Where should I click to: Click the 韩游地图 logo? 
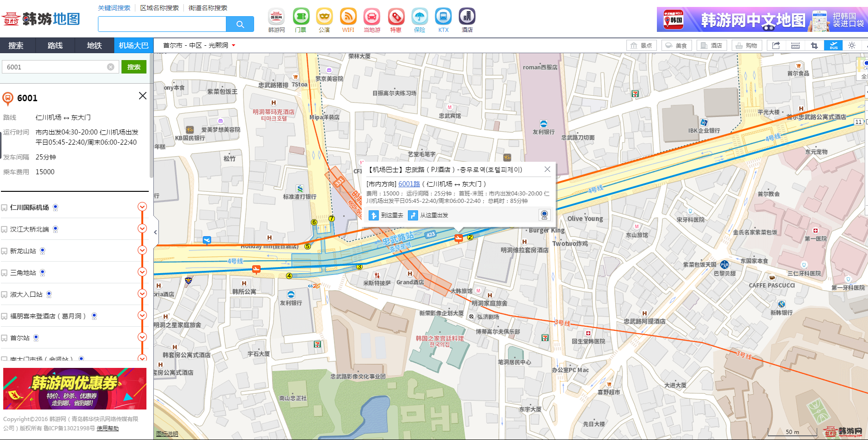pyautogui.click(x=41, y=19)
